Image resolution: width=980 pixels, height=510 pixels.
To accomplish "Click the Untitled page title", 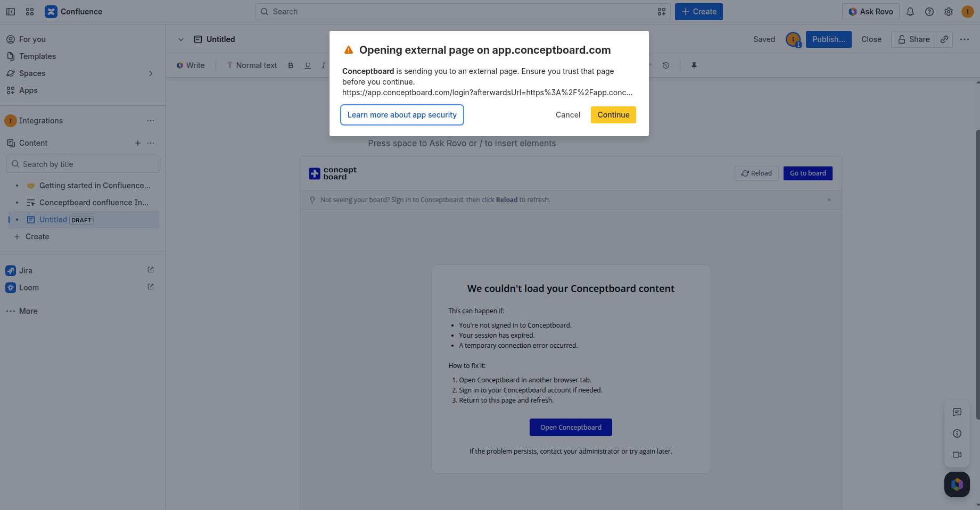I will (220, 39).
